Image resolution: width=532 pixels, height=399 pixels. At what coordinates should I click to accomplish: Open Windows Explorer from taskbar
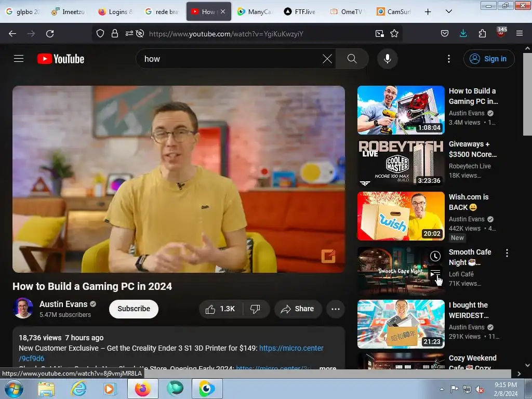46,389
